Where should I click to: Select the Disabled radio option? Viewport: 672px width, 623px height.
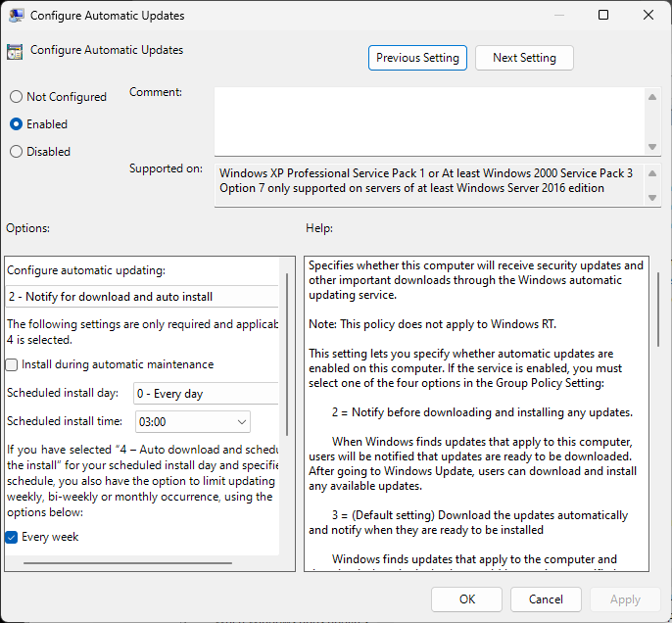[x=16, y=152]
